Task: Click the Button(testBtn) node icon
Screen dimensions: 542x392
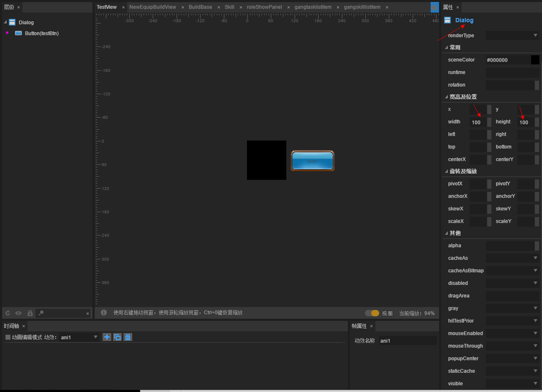Action: click(18, 33)
